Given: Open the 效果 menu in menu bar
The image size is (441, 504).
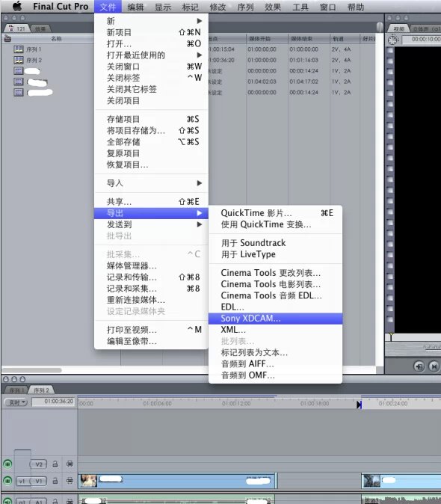Looking at the screenshot, I should [273, 7].
